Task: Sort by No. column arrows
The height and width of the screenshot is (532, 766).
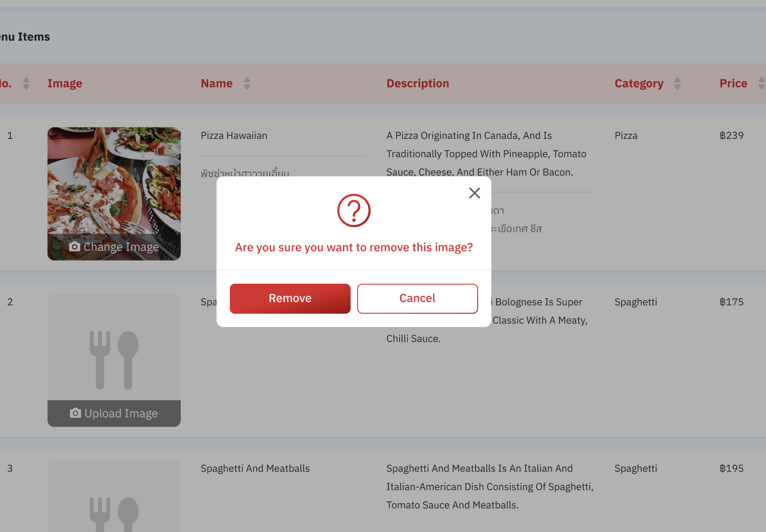Action: (x=26, y=83)
